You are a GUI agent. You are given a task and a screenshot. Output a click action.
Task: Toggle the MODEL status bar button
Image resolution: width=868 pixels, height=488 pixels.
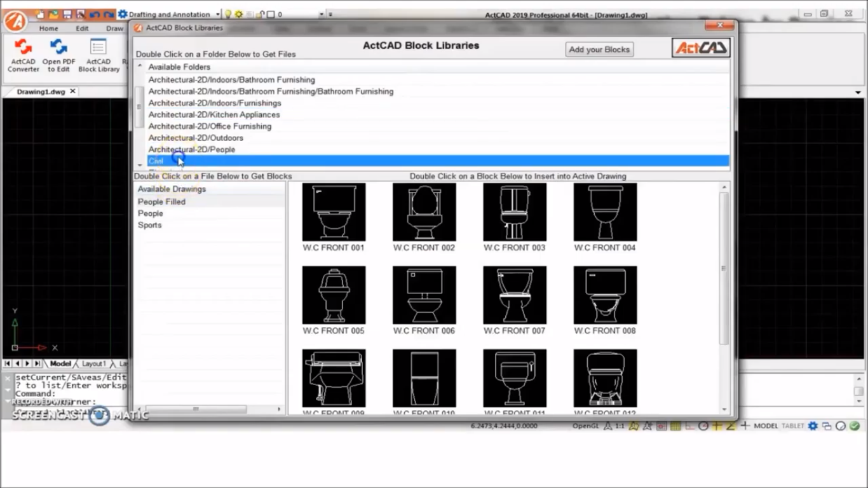point(766,426)
